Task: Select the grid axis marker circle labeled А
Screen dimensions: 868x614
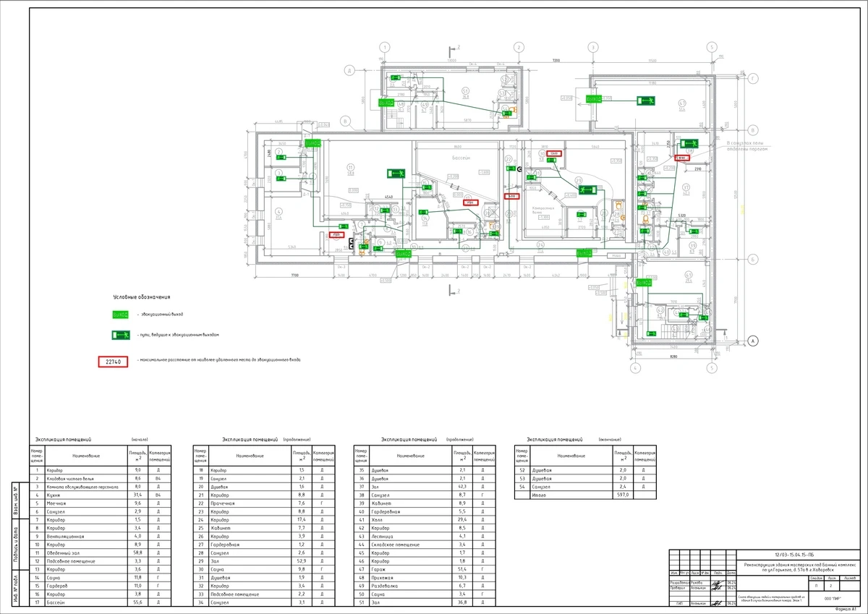Action: point(752,340)
